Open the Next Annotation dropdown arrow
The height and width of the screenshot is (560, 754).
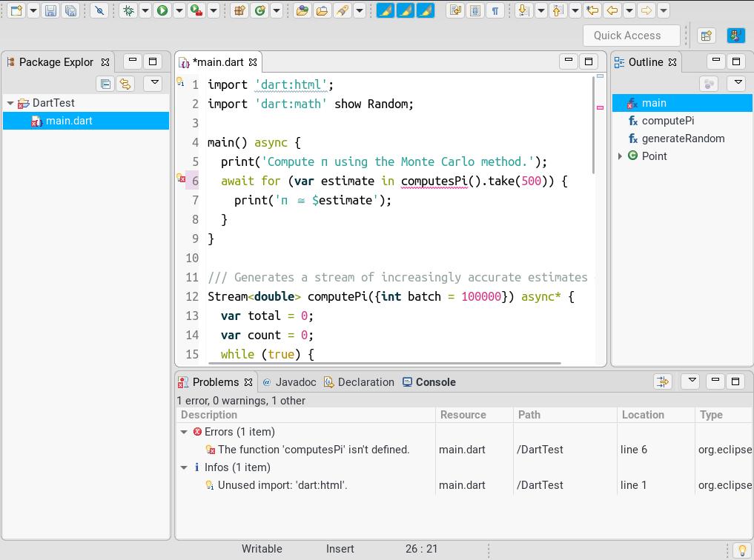541,10
